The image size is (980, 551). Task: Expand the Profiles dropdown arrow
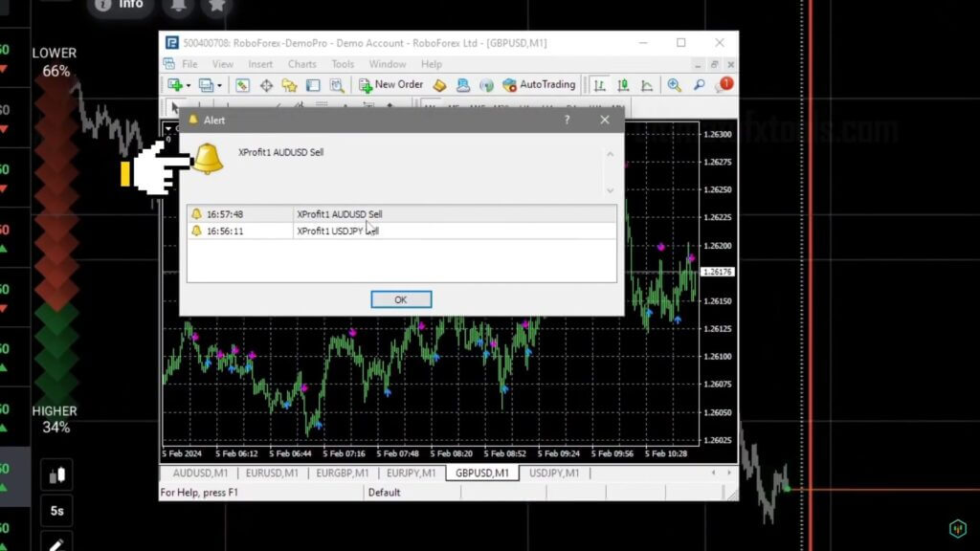pyautogui.click(x=219, y=84)
